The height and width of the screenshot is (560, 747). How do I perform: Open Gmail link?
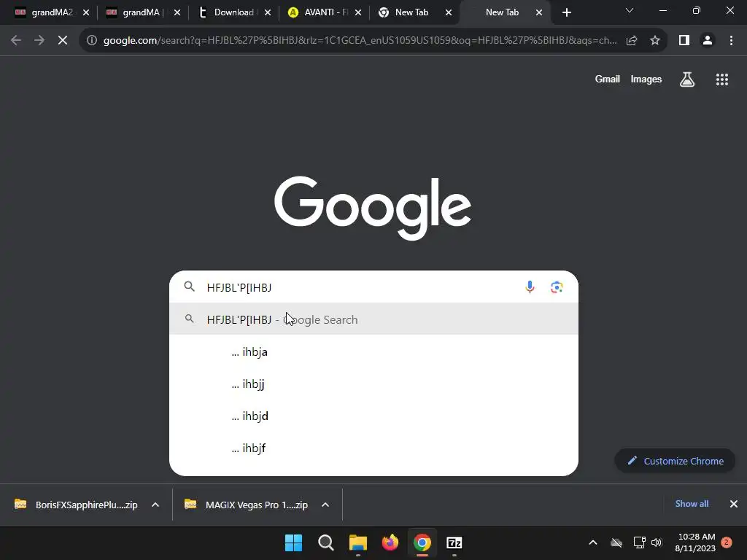pyautogui.click(x=608, y=79)
